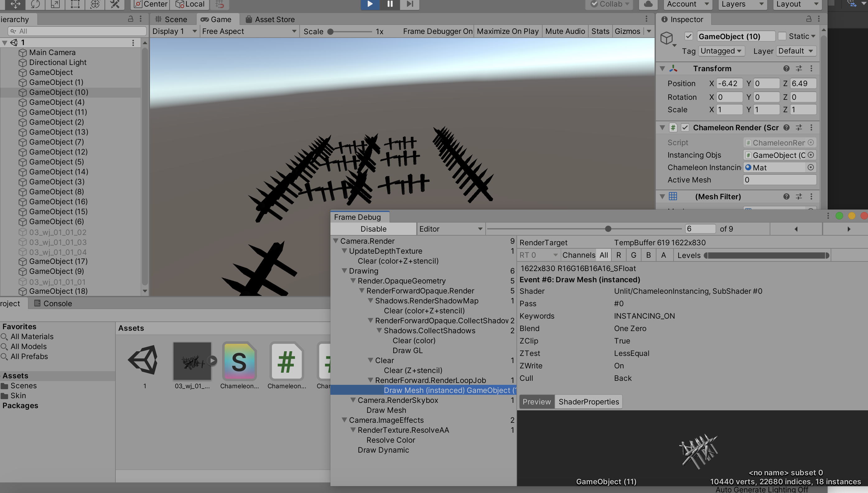868x493 pixels.
Task: Click the Disable button in Frame Debug
Action: [x=373, y=229]
